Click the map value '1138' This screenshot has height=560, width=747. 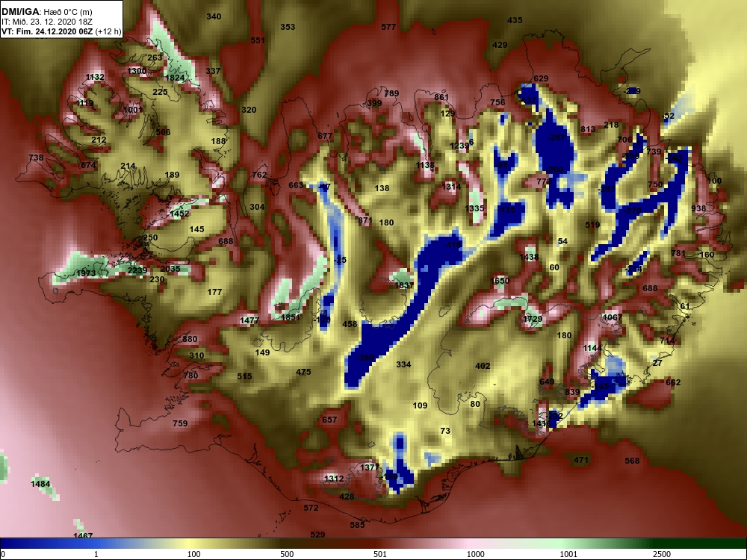[x=425, y=165]
